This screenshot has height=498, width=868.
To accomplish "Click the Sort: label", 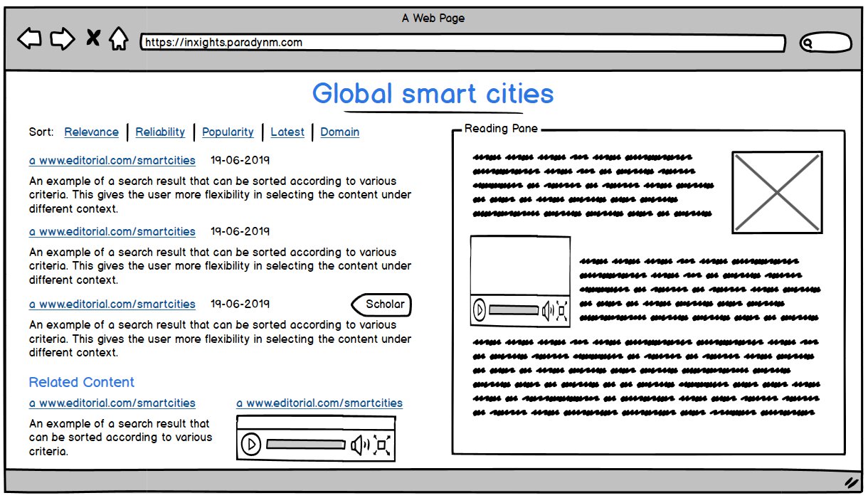I will (41, 132).
